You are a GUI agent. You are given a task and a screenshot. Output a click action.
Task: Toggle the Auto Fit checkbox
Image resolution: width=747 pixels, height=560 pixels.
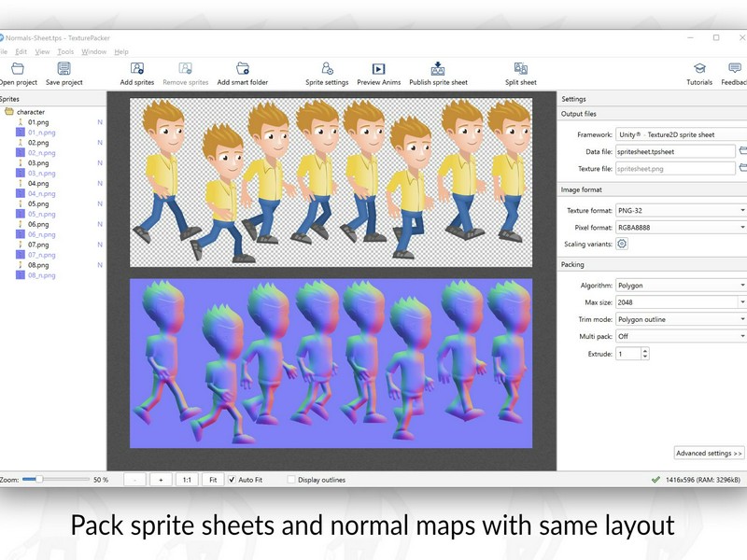click(x=232, y=480)
